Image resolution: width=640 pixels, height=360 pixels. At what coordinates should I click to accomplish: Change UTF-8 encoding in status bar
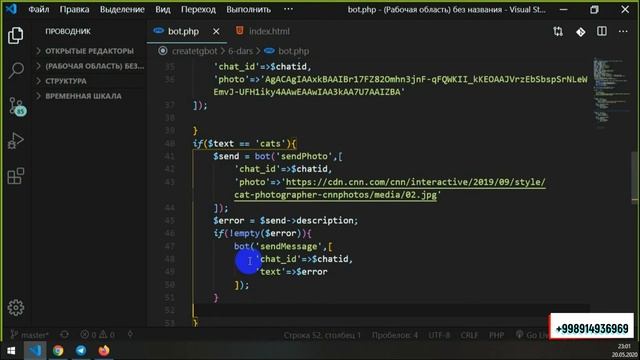coord(439,335)
